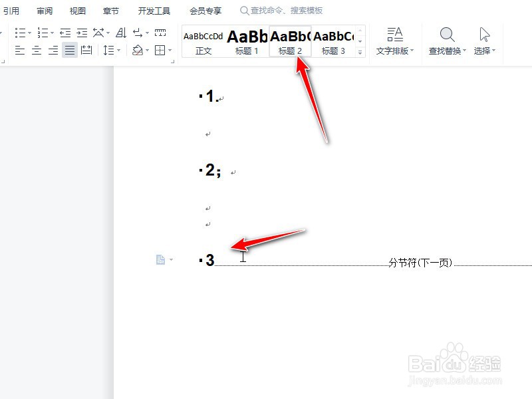532x399 pixels.
Task: Align text right
Action: [53, 51]
